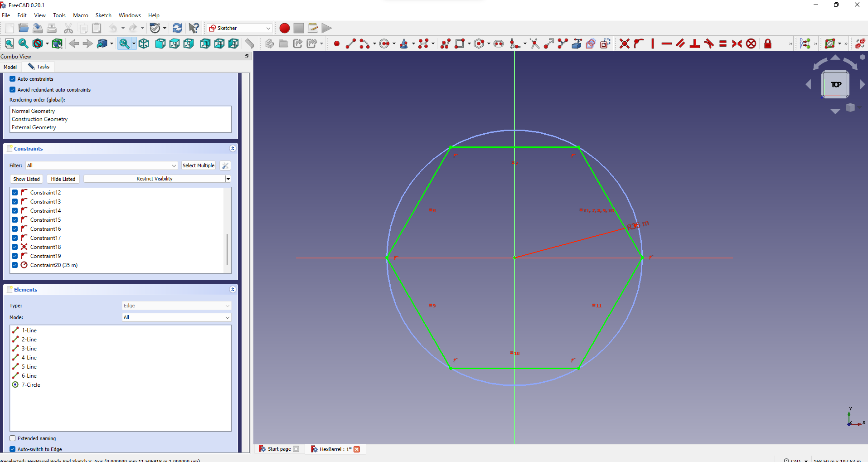The image size is (868, 462).
Task: Click the Hide Listed button
Action: point(63,179)
